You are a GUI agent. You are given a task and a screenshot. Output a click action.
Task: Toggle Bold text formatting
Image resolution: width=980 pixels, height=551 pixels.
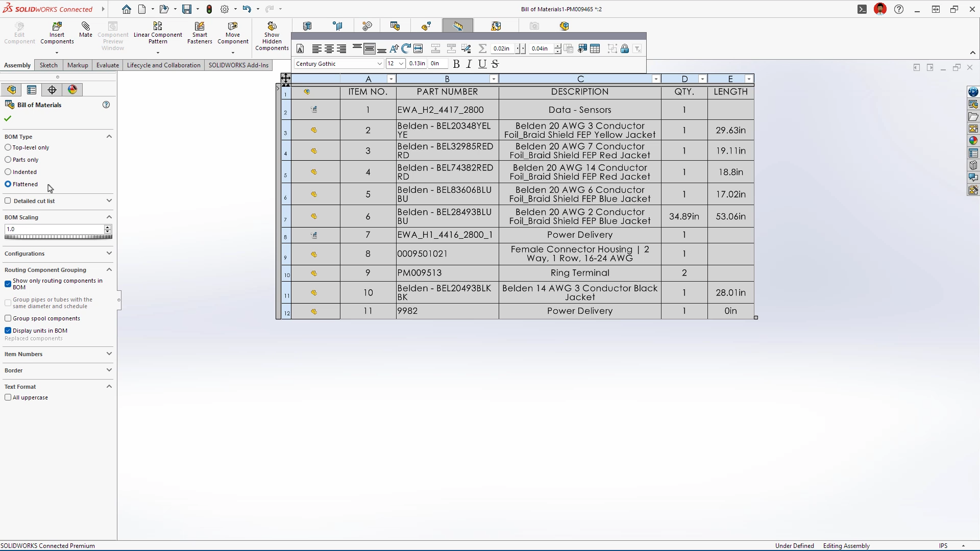point(456,64)
